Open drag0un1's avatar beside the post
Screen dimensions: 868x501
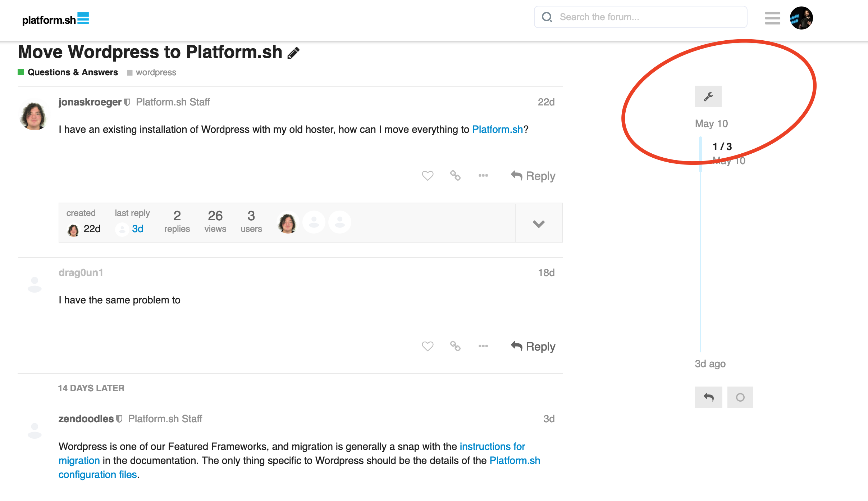coord(35,285)
